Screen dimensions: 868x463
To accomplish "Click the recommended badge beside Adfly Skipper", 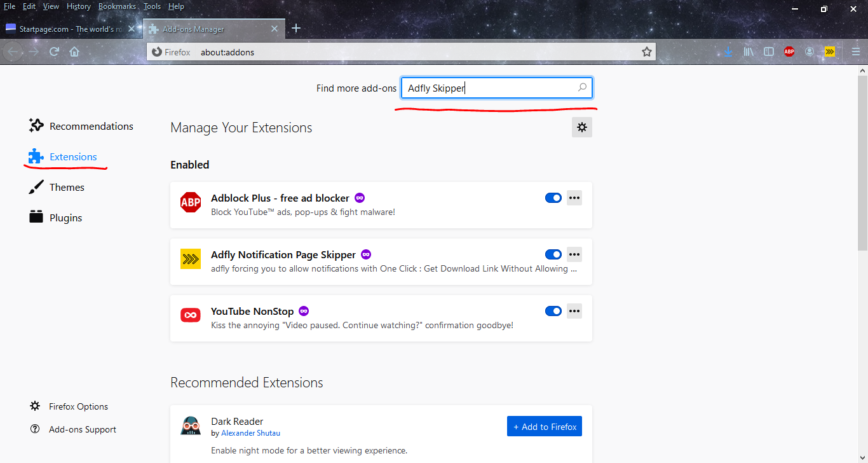I will click(366, 254).
